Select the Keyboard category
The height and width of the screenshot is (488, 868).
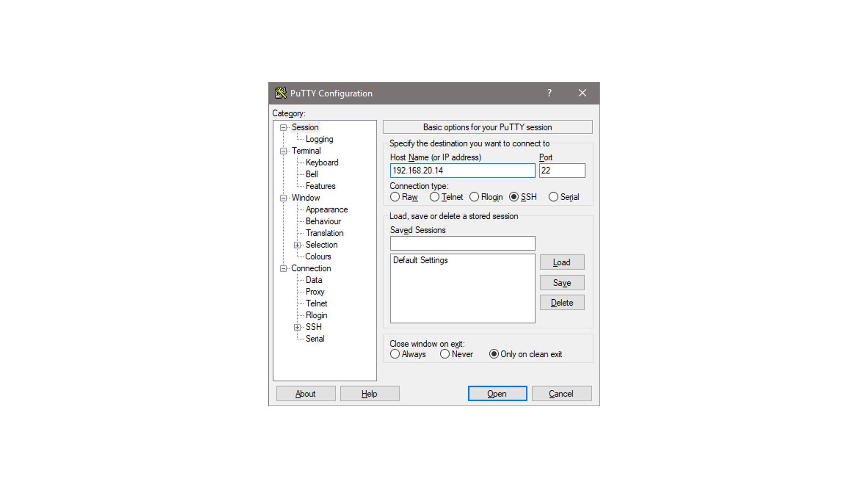[x=322, y=163]
